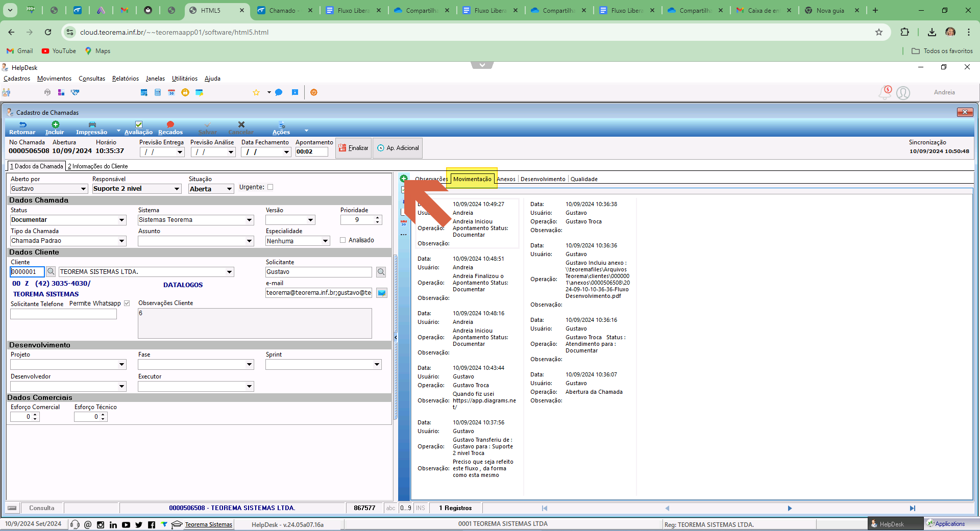Screen dimensions: 980x531
Task: Click the magnifier next to Cliente code
Action: [x=51, y=271]
